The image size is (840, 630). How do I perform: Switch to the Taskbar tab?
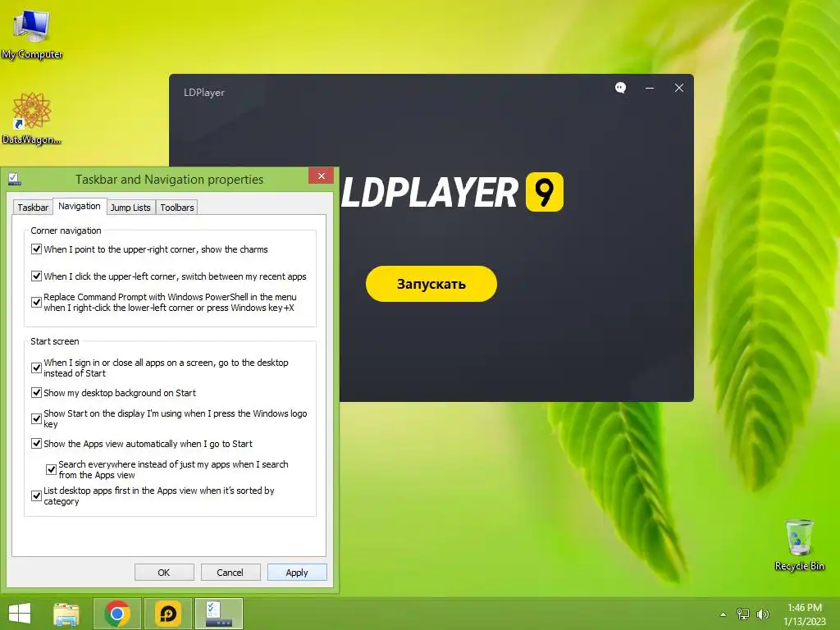33,208
